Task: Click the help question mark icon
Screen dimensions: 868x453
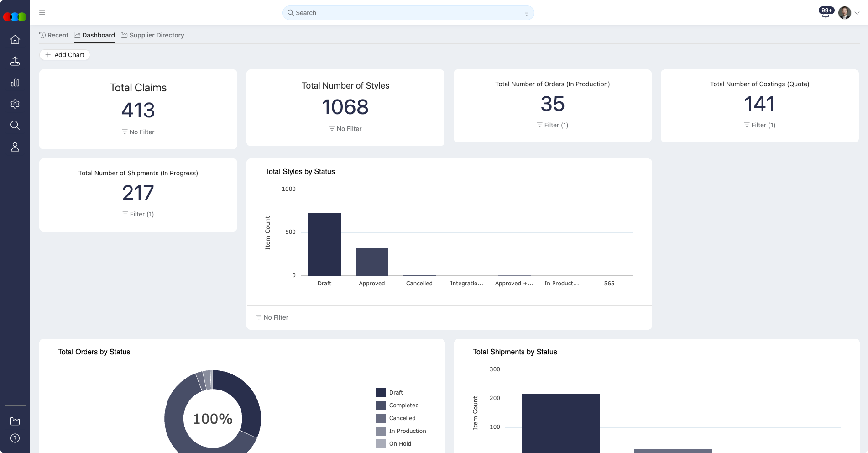Action: [15, 438]
